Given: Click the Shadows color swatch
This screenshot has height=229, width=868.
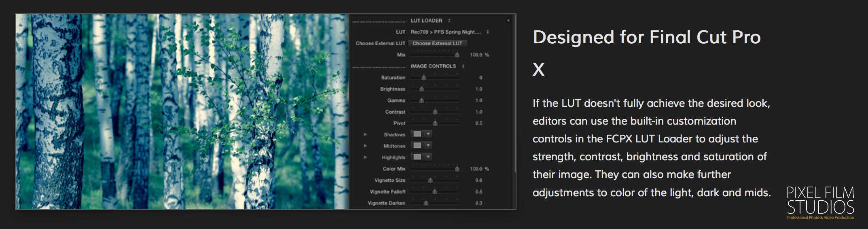Looking at the screenshot, I should coord(417,134).
